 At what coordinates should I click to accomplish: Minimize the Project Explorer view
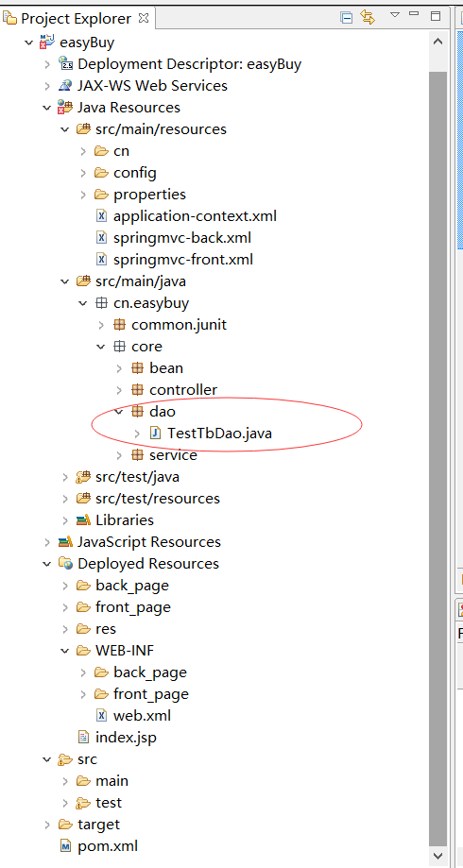[416, 15]
